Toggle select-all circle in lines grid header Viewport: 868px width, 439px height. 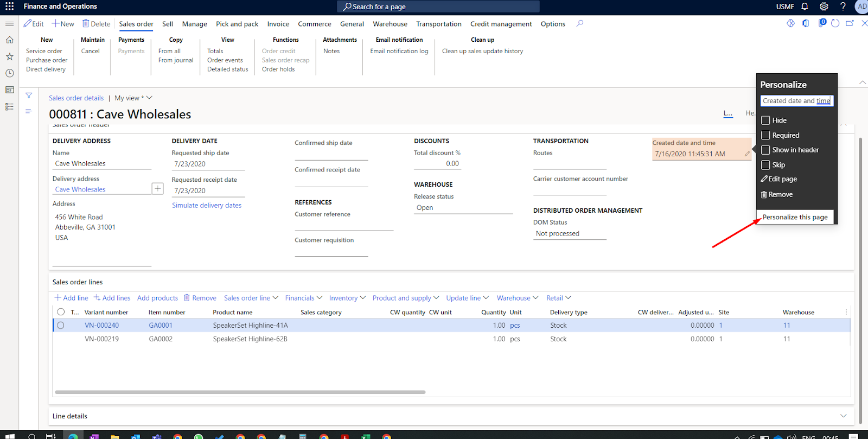click(x=61, y=312)
